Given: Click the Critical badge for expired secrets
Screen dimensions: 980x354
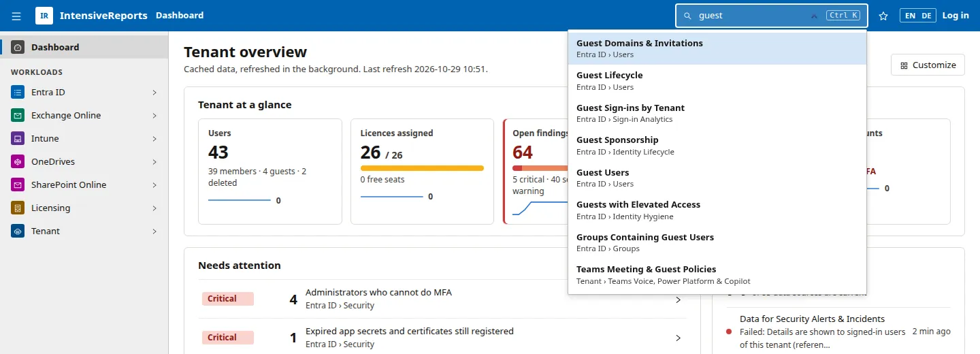Looking at the screenshot, I should (x=228, y=338).
